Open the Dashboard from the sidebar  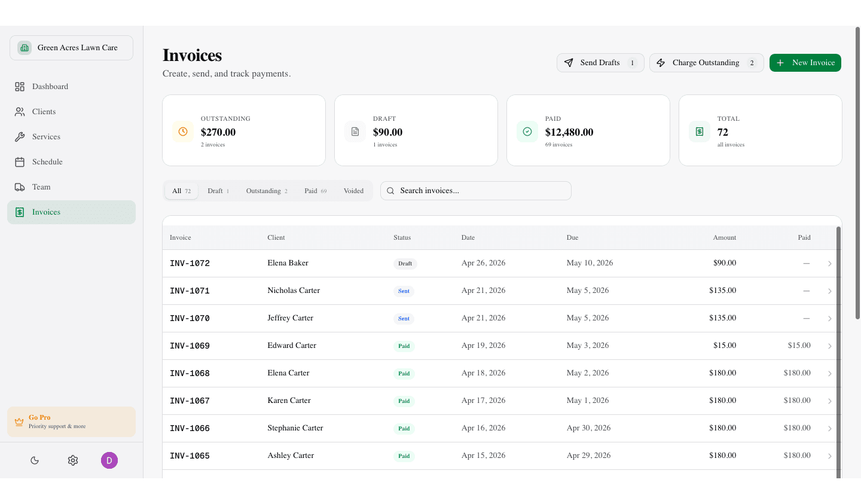[x=19, y=86]
